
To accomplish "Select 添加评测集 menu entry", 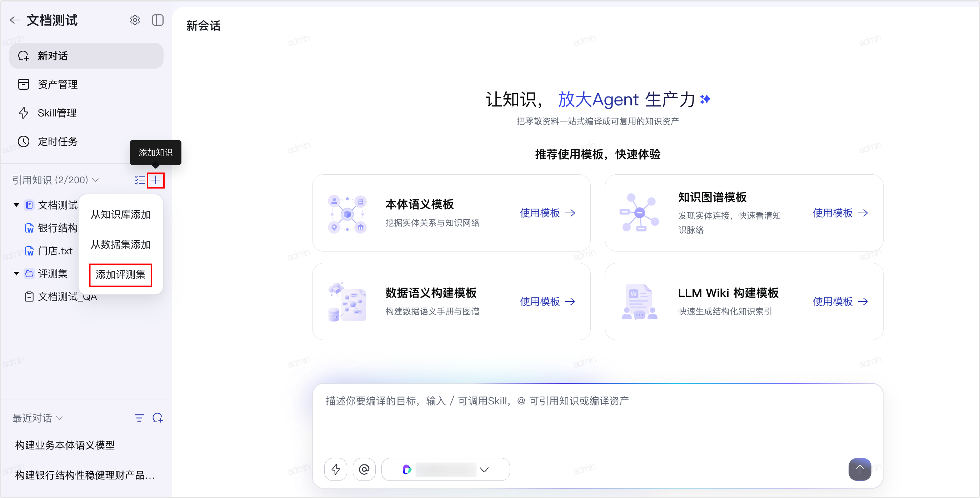I will 121,275.
